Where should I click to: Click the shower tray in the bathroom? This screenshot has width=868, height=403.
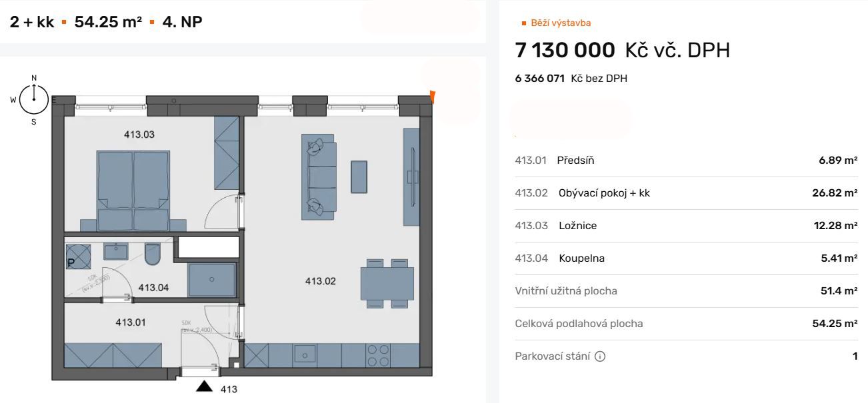[x=212, y=280]
